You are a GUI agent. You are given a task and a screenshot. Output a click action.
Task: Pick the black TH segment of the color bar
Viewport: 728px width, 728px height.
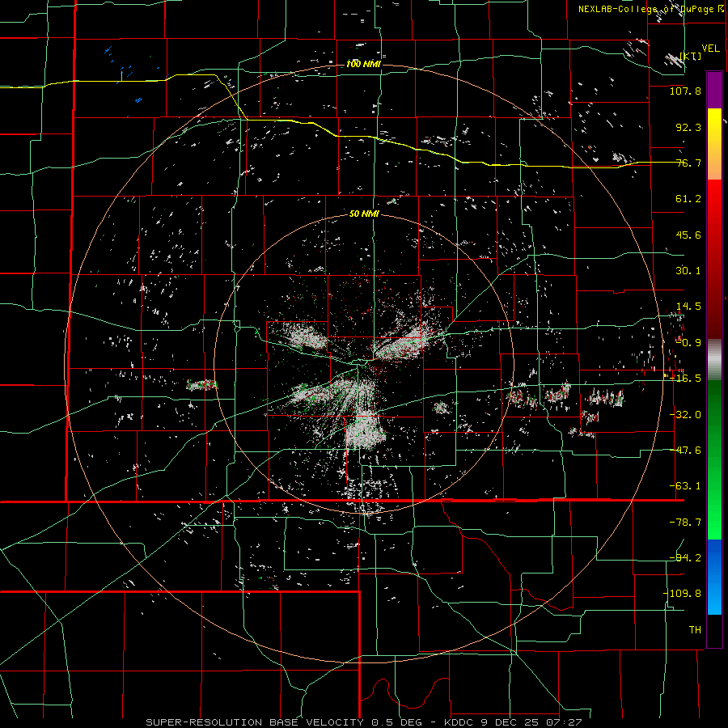(714, 631)
